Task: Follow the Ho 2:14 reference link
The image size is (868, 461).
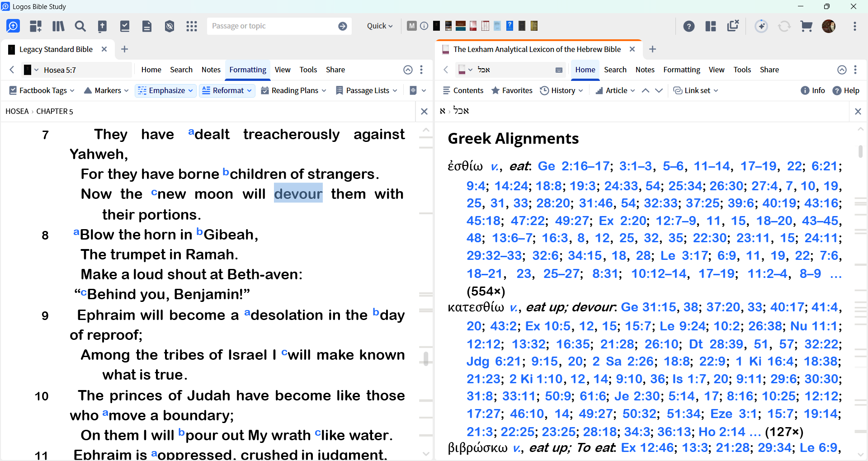Action: (722, 432)
